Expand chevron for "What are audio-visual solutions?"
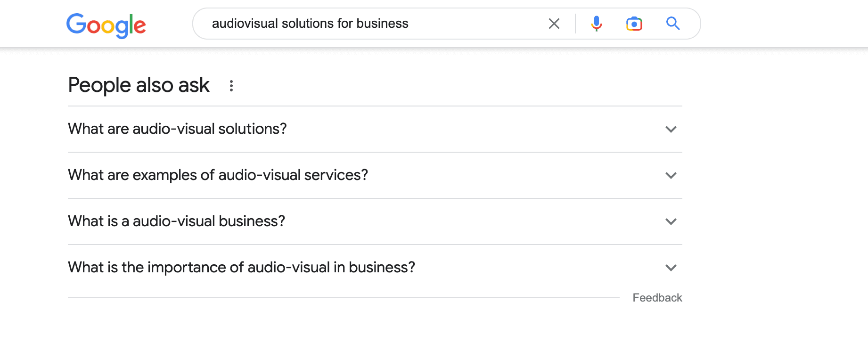 [x=671, y=129]
